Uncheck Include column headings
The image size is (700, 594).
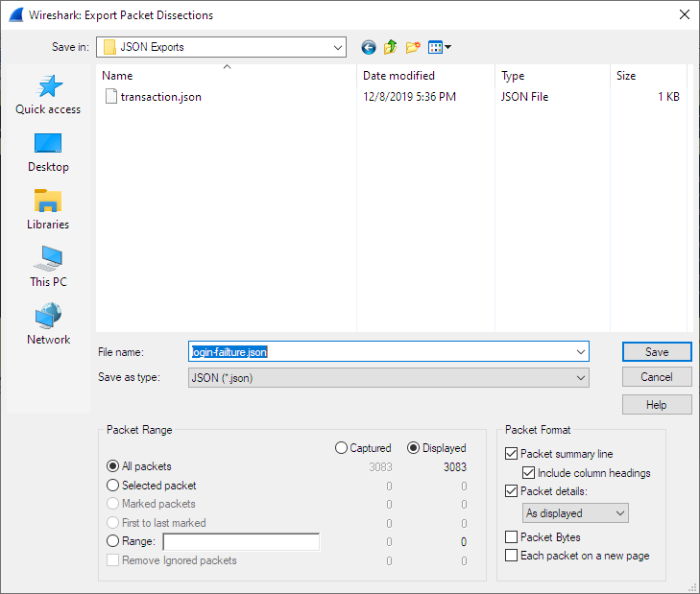pos(529,473)
